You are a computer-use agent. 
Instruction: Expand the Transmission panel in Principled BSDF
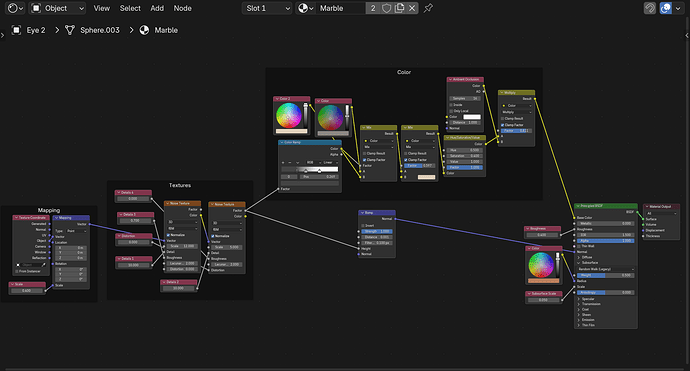[579, 304]
